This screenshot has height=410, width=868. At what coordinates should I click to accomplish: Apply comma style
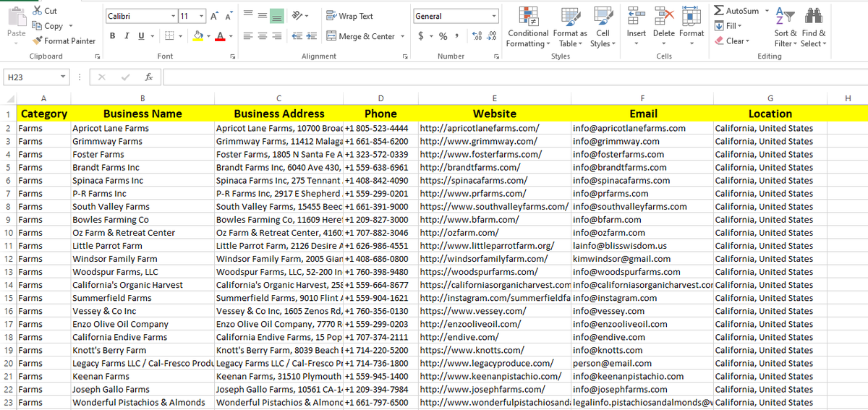(x=456, y=36)
